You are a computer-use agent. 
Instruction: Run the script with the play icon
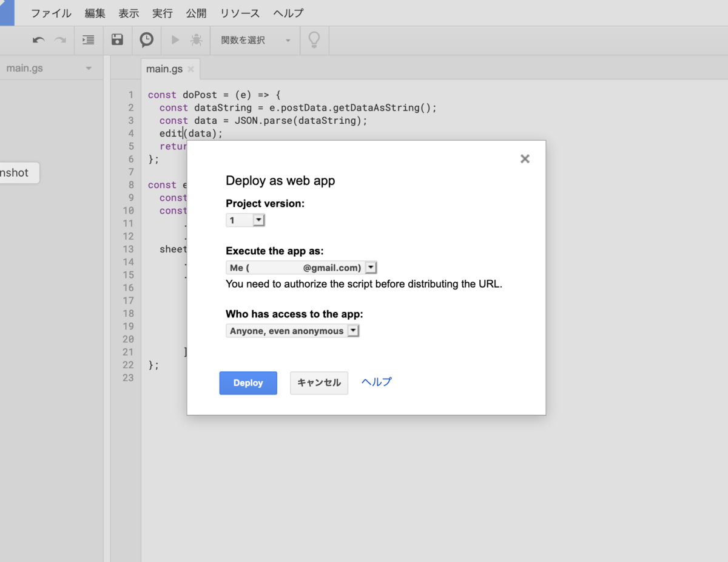[x=175, y=40]
